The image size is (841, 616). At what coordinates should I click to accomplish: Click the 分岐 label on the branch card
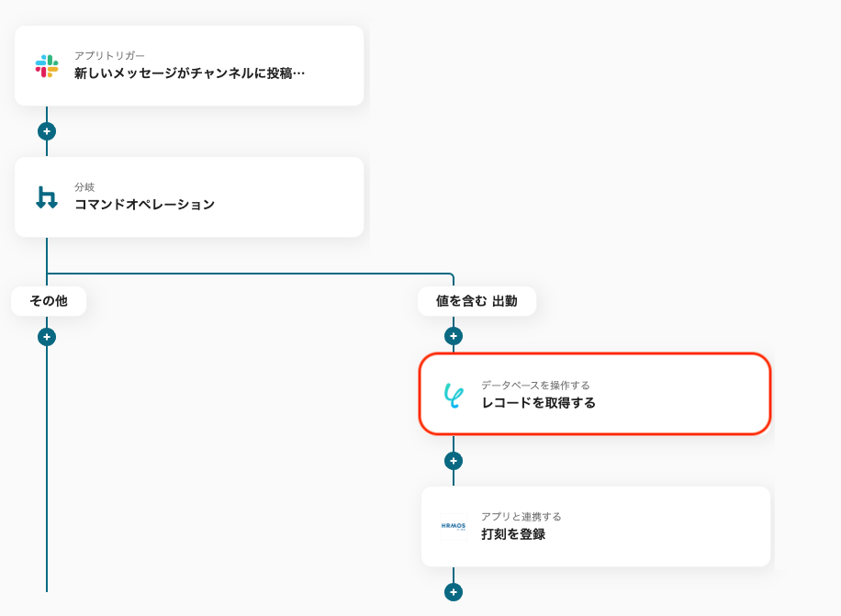pyautogui.click(x=83, y=185)
